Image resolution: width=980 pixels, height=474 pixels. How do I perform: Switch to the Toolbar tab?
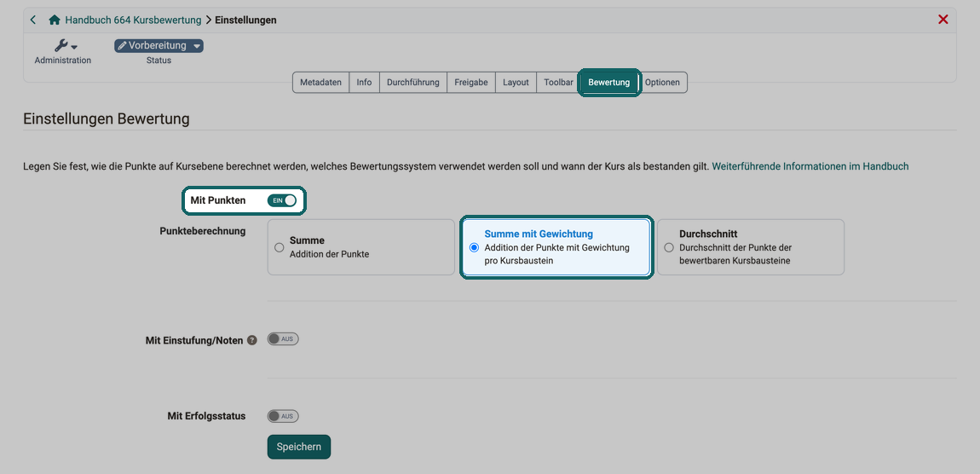[558, 83]
